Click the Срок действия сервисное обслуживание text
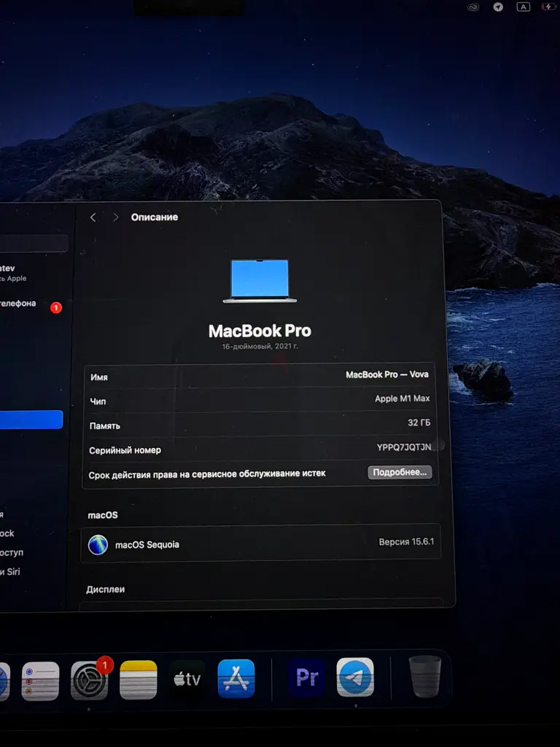This screenshot has height=747, width=560. (207, 474)
